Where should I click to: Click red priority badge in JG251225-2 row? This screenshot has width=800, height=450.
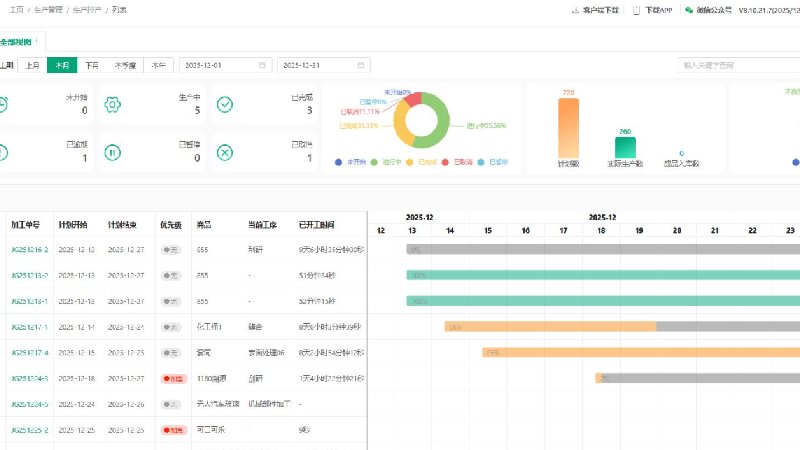tap(174, 430)
